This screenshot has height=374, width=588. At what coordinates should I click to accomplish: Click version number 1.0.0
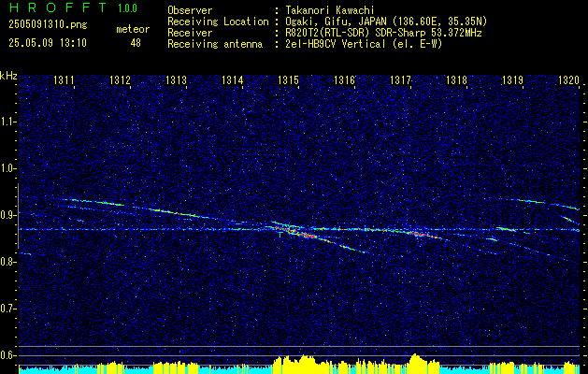(x=127, y=8)
